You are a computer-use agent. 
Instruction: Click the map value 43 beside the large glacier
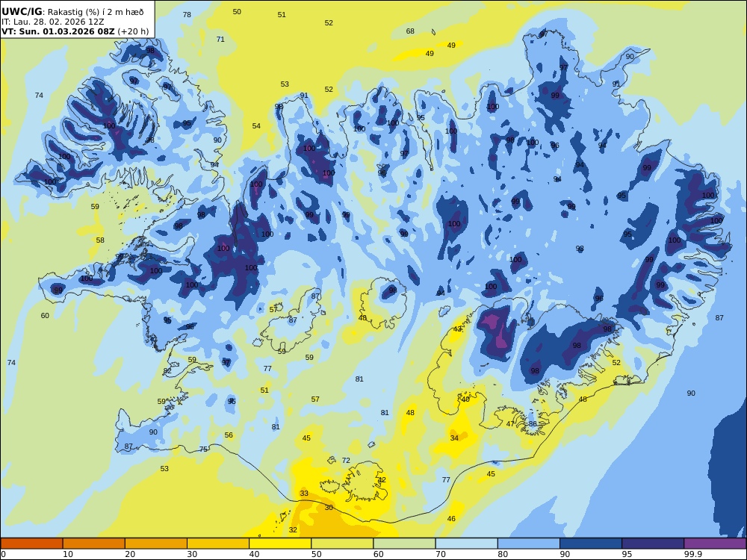coord(457,329)
